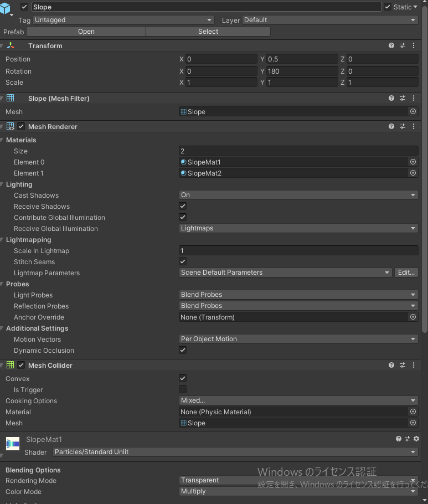Open the Tag dropdown showing Untagged
428x504 pixels.
tap(123, 20)
